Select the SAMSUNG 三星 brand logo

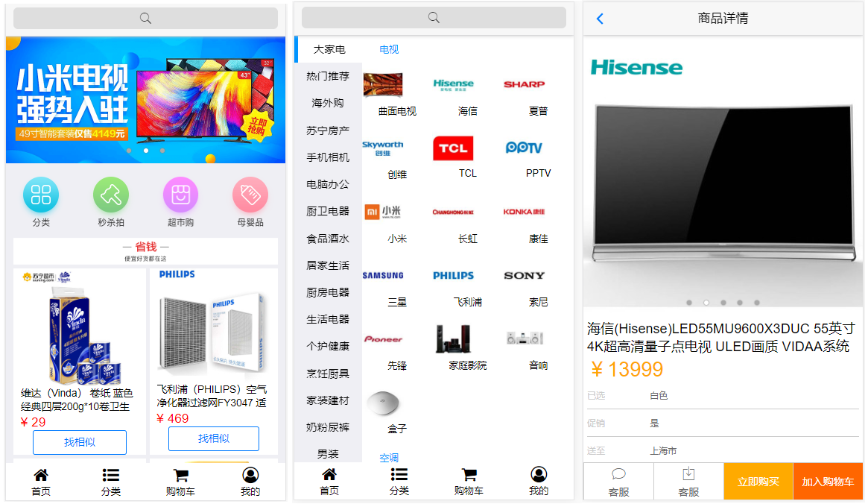(x=382, y=275)
